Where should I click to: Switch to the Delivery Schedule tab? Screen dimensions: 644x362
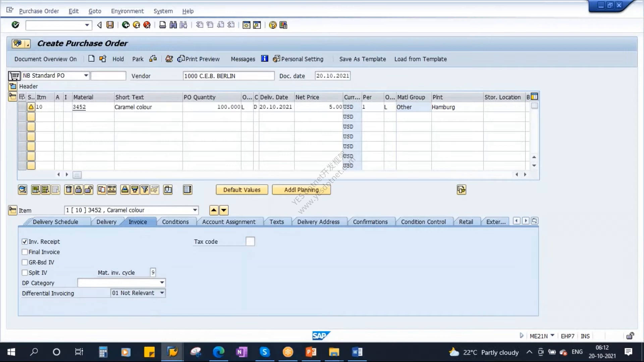[x=55, y=222]
